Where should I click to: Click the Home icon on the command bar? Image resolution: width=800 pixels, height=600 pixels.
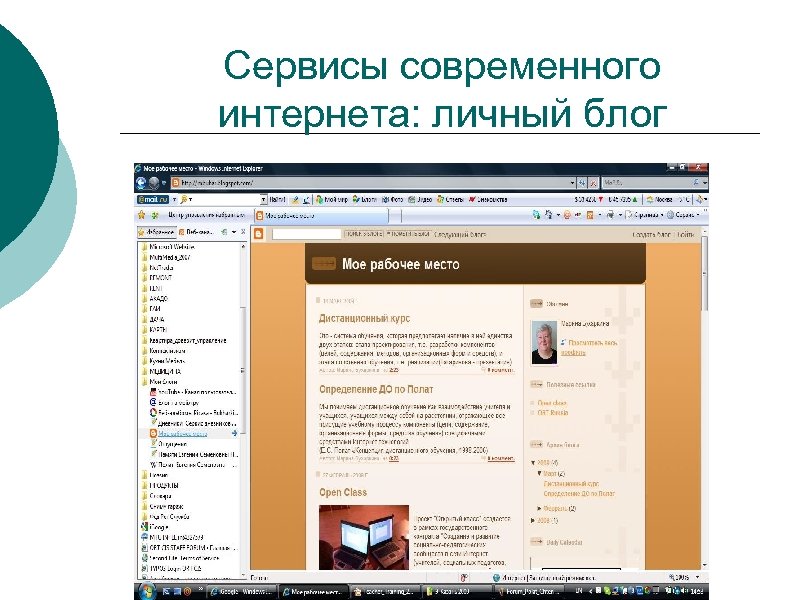[537, 215]
